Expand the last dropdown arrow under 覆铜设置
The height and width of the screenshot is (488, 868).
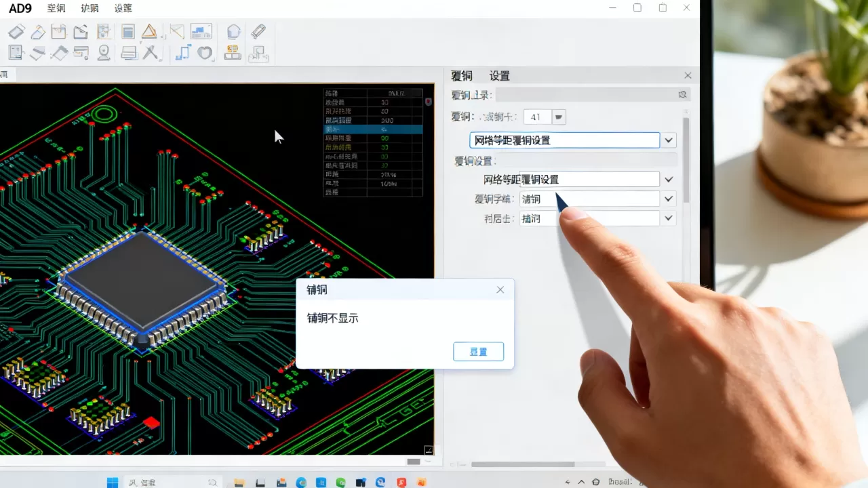[669, 218]
